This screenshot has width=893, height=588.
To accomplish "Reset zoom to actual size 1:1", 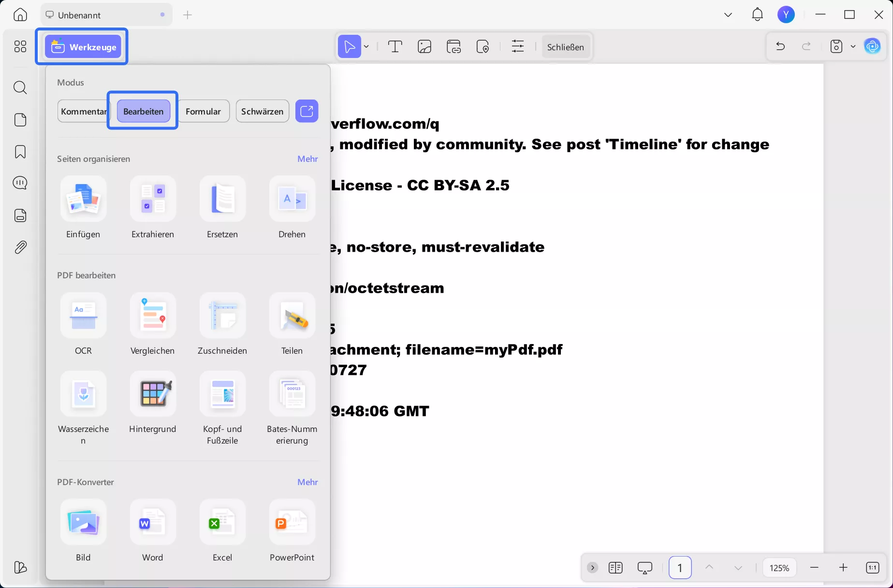I will click(x=873, y=568).
